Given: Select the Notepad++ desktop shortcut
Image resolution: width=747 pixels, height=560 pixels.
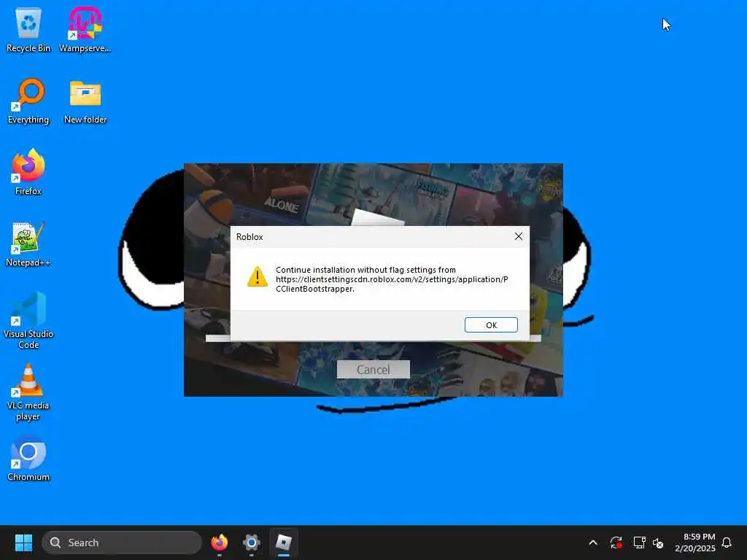Looking at the screenshot, I should (28, 244).
